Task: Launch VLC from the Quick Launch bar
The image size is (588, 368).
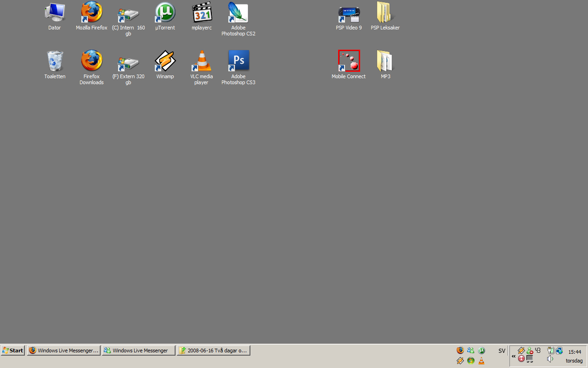Action: pyautogui.click(x=481, y=361)
